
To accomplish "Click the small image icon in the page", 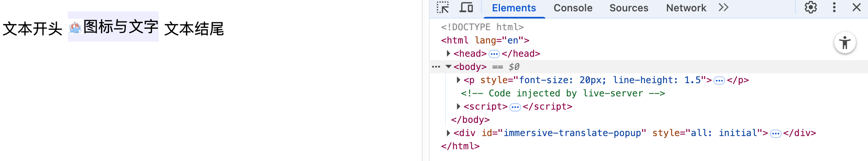I will (75, 27).
